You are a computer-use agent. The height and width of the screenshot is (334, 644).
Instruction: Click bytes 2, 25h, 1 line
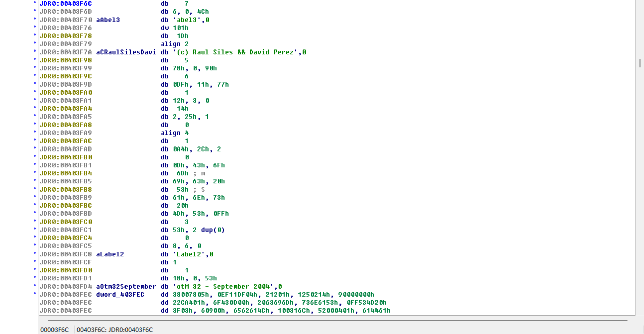pyautogui.click(x=185, y=117)
